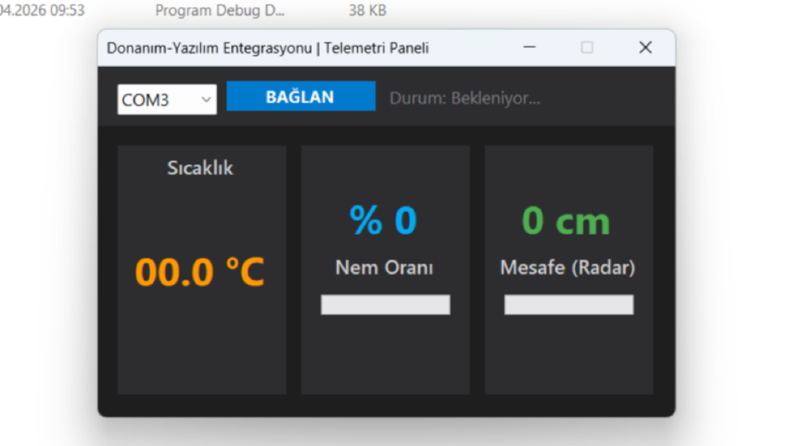Open the COM3 port dropdown
This screenshot has height=446, width=793.
pyautogui.click(x=167, y=100)
